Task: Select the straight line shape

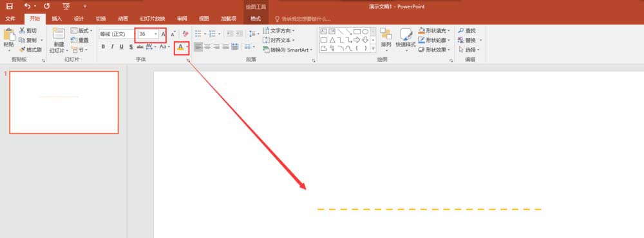Action: 340,31
